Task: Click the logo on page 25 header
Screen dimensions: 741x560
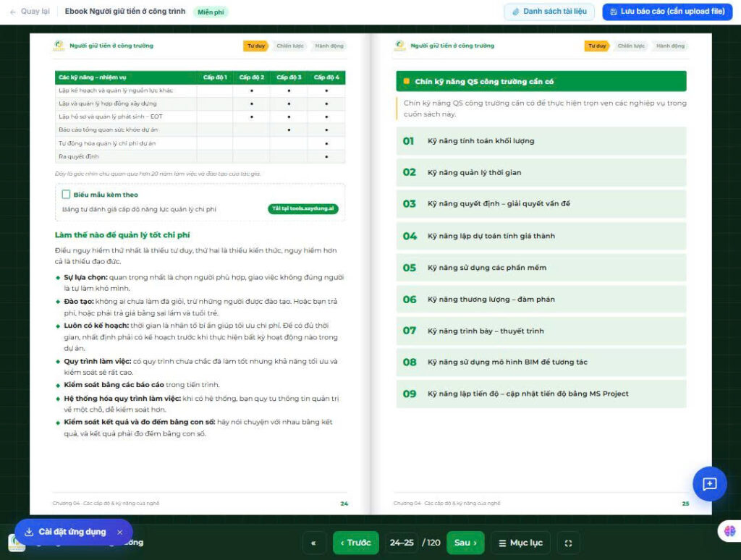Action: click(399, 46)
